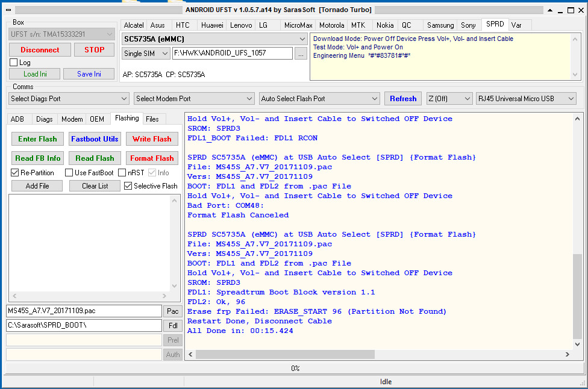Disable the Re-Partition checkbox
Screen dimensions: 588x389
click(15, 173)
